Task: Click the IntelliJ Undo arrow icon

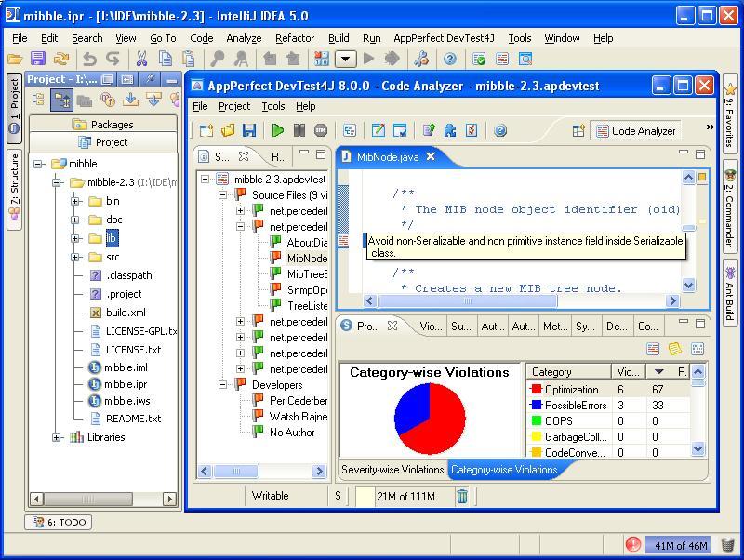Action: [x=89, y=59]
